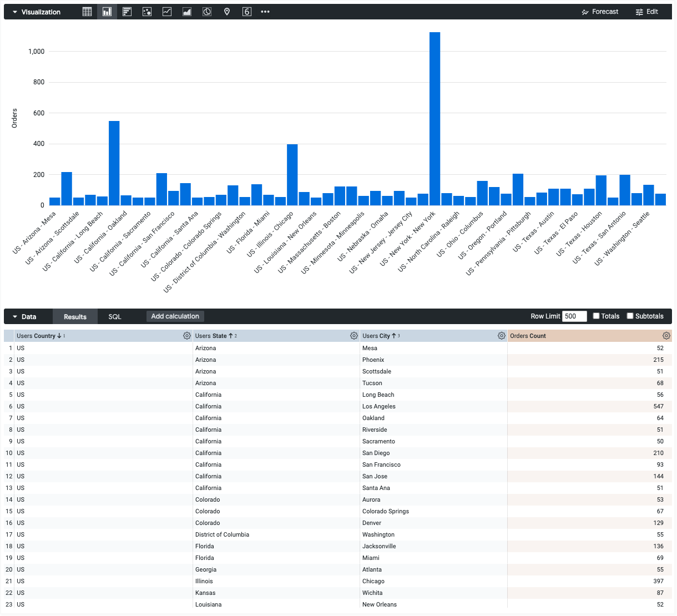Screen dimensions: 677x616
Task: Click the Forecast button
Action: 600,11
